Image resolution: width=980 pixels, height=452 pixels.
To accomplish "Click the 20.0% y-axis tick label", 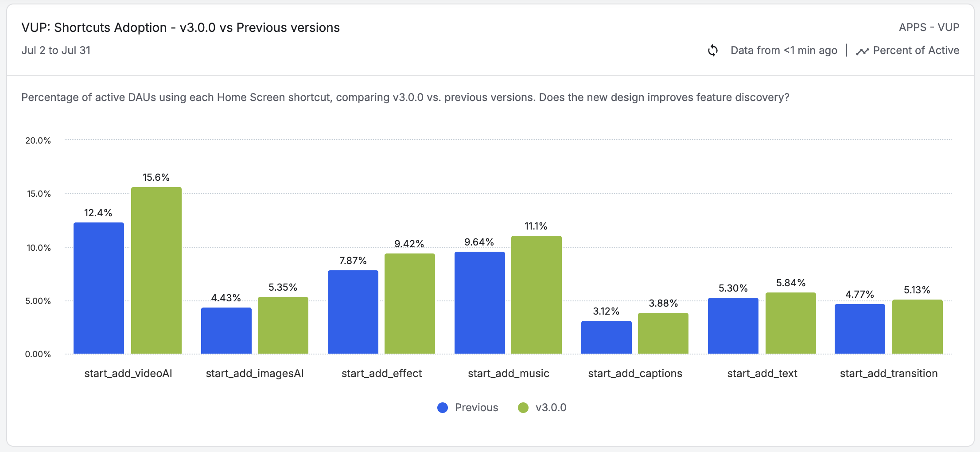I will (x=38, y=140).
